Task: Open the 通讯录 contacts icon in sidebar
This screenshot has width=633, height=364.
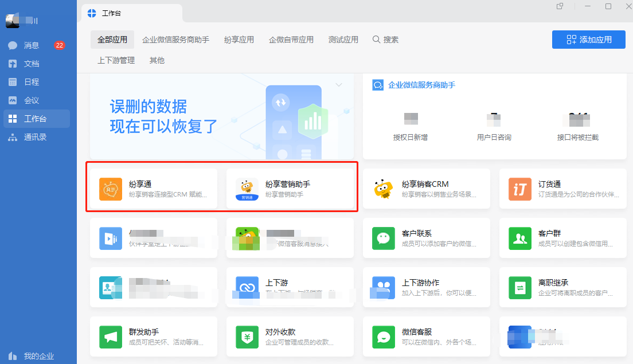Action: pyautogui.click(x=13, y=137)
